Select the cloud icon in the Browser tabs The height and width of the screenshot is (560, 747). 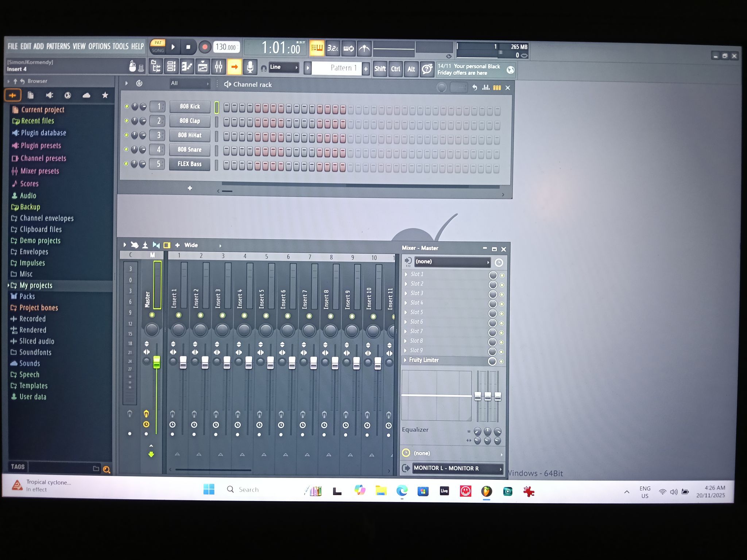pyautogui.click(x=86, y=96)
